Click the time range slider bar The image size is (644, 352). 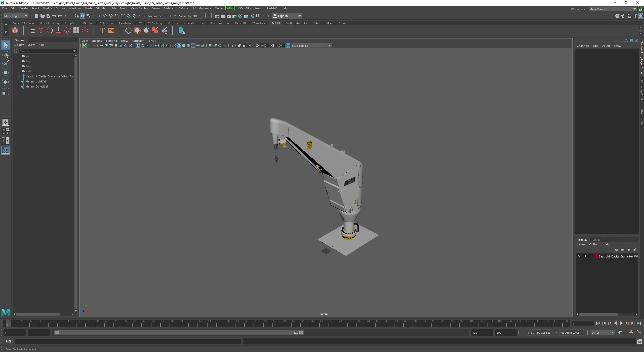pos(179,332)
